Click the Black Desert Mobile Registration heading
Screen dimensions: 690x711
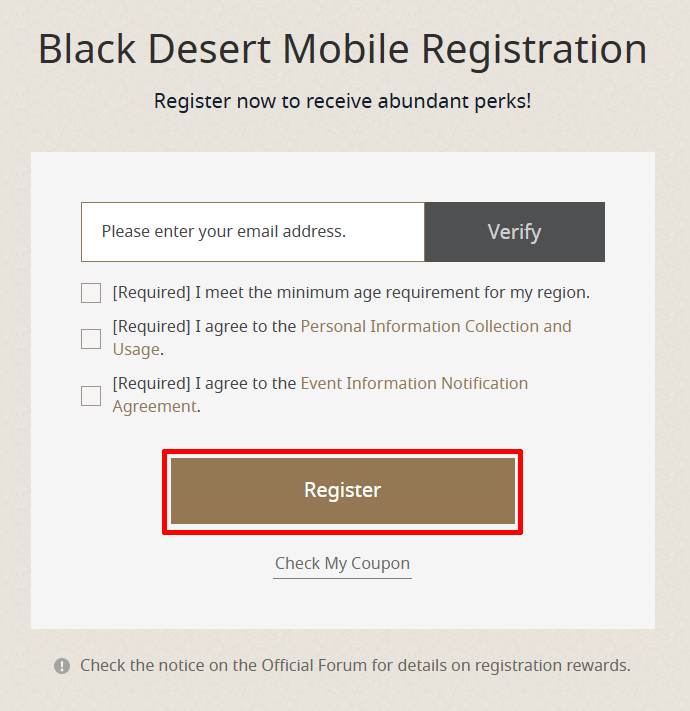pyautogui.click(x=342, y=50)
